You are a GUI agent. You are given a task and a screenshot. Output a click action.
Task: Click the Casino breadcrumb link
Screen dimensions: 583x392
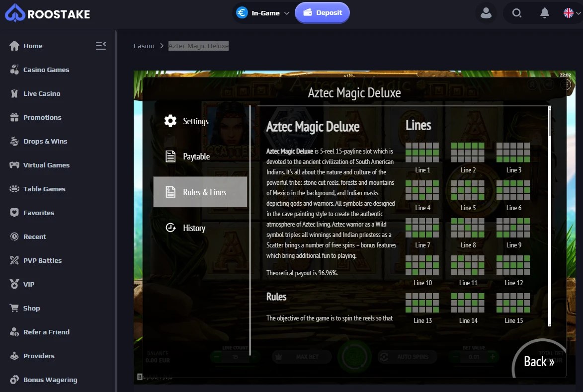144,46
